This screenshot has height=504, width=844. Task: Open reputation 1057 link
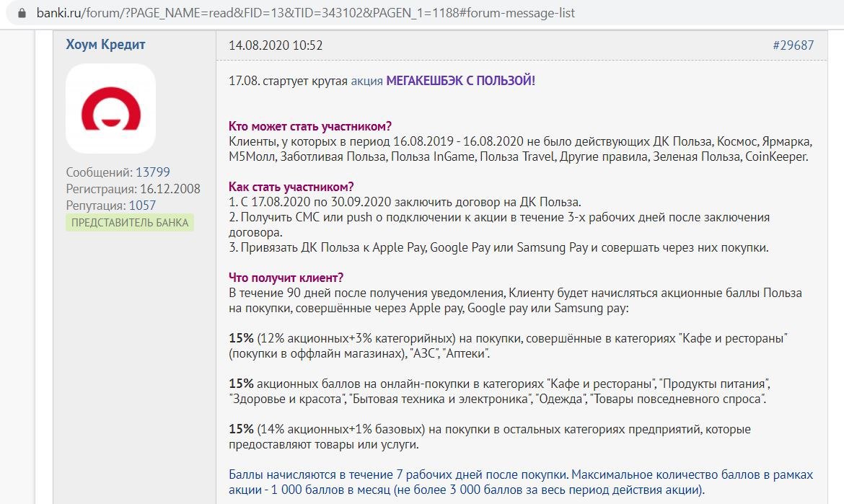click(x=142, y=205)
